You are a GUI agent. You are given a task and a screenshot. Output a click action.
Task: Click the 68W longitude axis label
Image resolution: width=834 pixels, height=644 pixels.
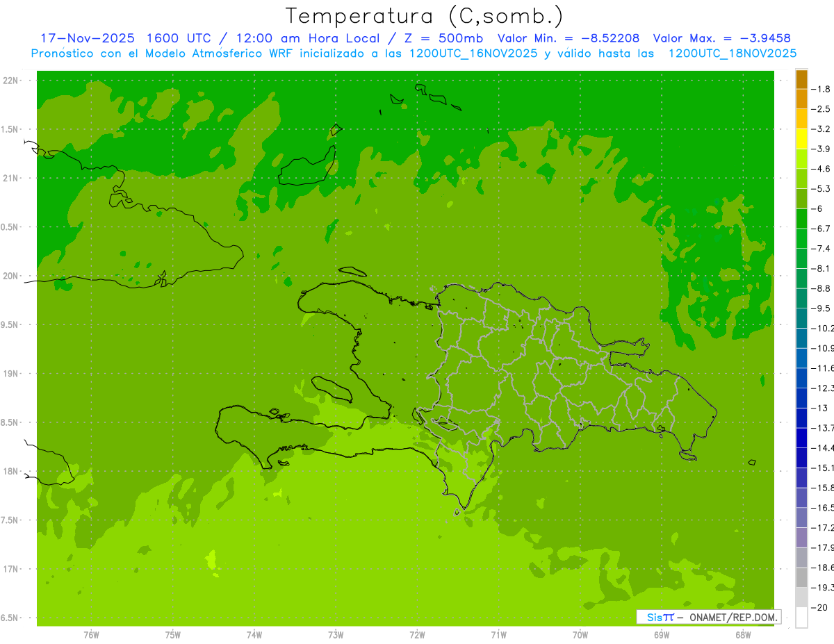coord(743,635)
